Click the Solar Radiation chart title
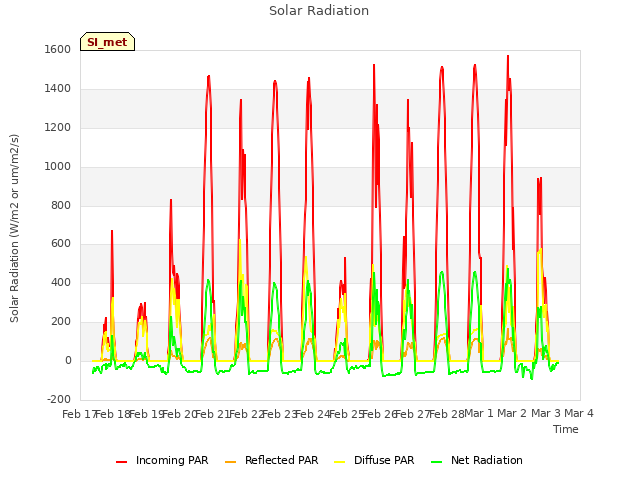640x480 pixels. [x=319, y=11]
